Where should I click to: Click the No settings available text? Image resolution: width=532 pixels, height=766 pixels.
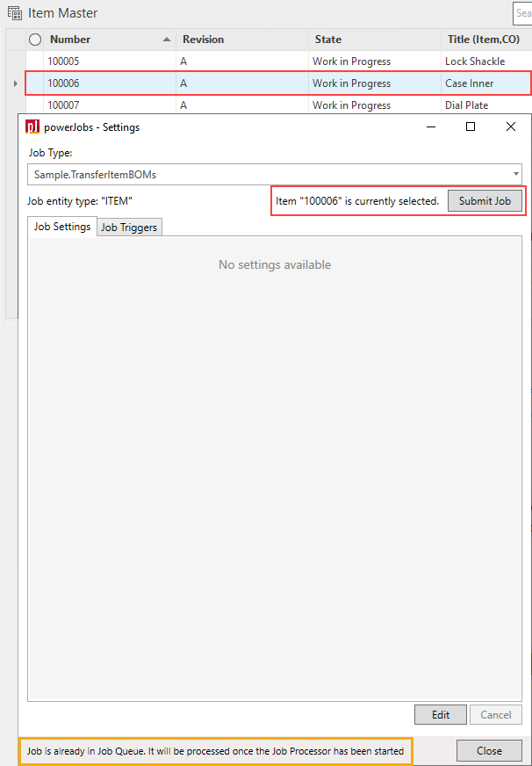(x=275, y=264)
